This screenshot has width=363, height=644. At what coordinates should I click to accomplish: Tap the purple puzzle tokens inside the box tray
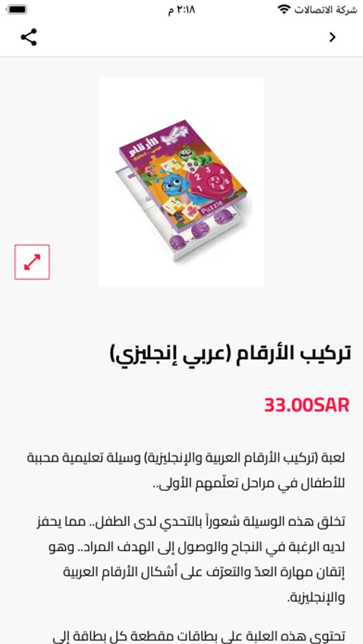[x=202, y=230]
